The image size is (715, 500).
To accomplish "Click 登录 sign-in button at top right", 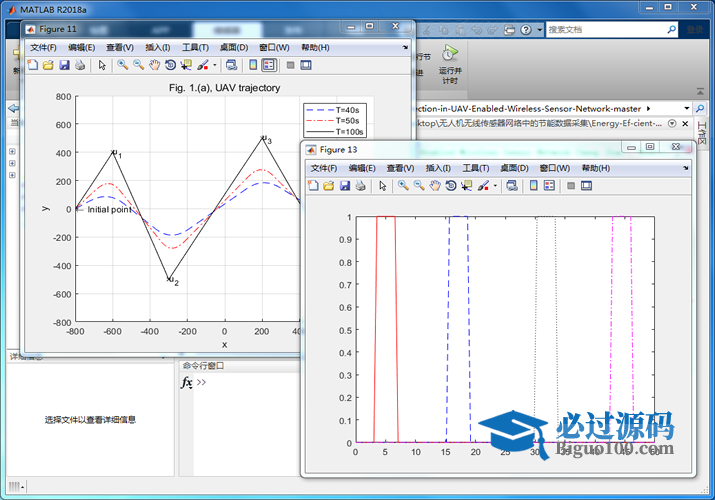I will pyautogui.click(x=694, y=30).
